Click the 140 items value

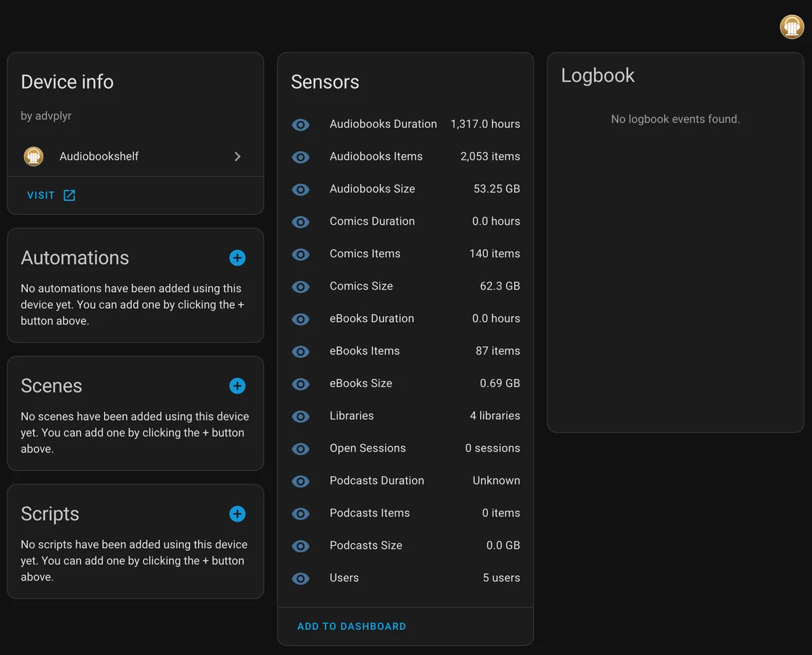tap(495, 254)
